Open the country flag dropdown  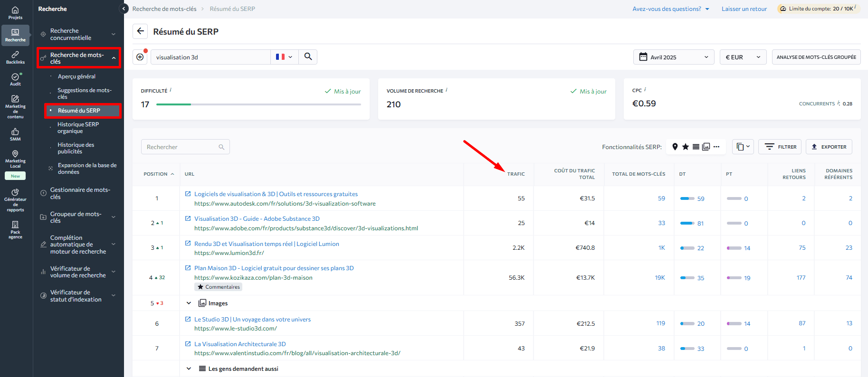coord(284,57)
